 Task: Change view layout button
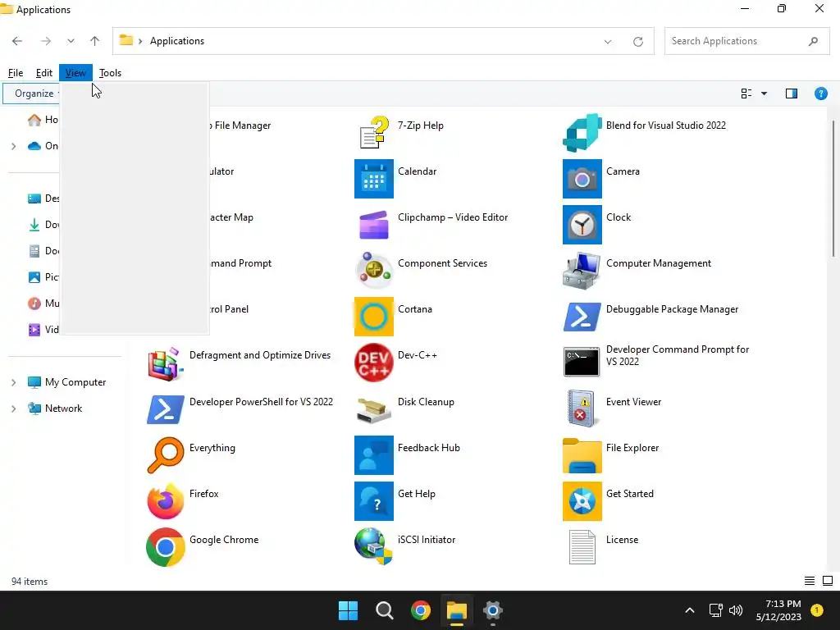[746, 94]
